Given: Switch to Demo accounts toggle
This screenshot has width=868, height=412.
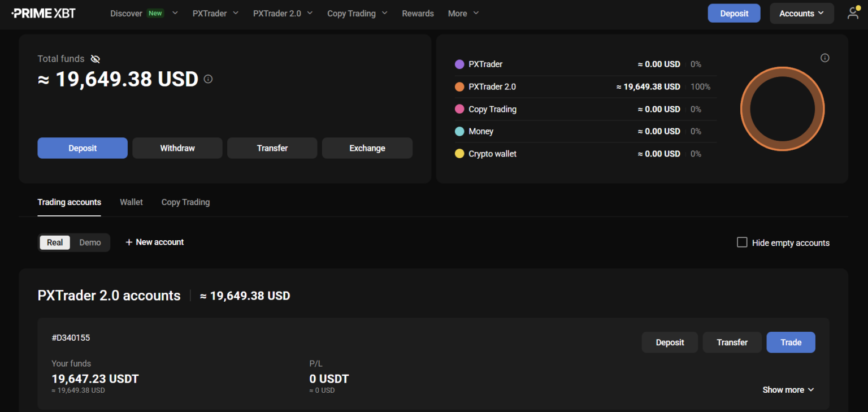Looking at the screenshot, I should [90, 242].
